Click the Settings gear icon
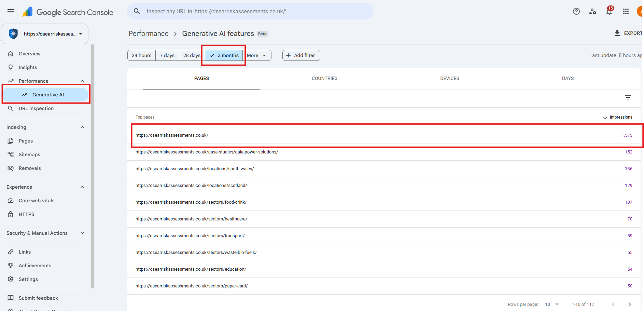This screenshot has width=644, height=311. pos(11,279)
